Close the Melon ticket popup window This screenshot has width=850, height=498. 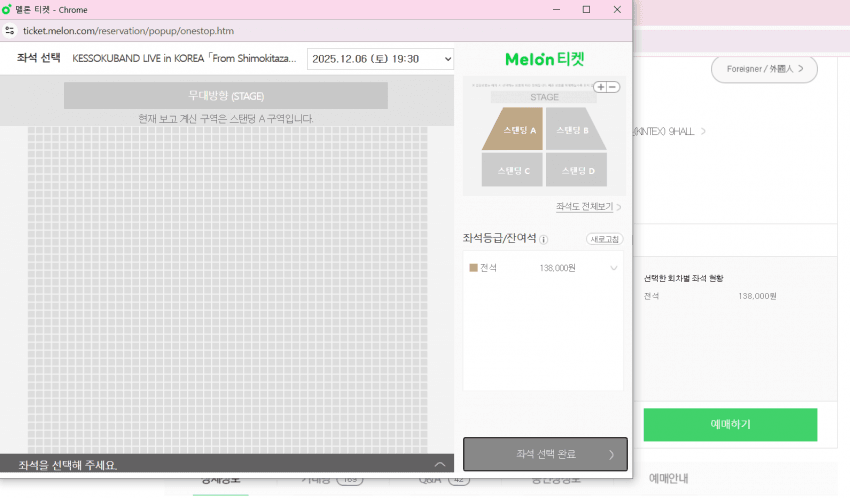point(617,9)
